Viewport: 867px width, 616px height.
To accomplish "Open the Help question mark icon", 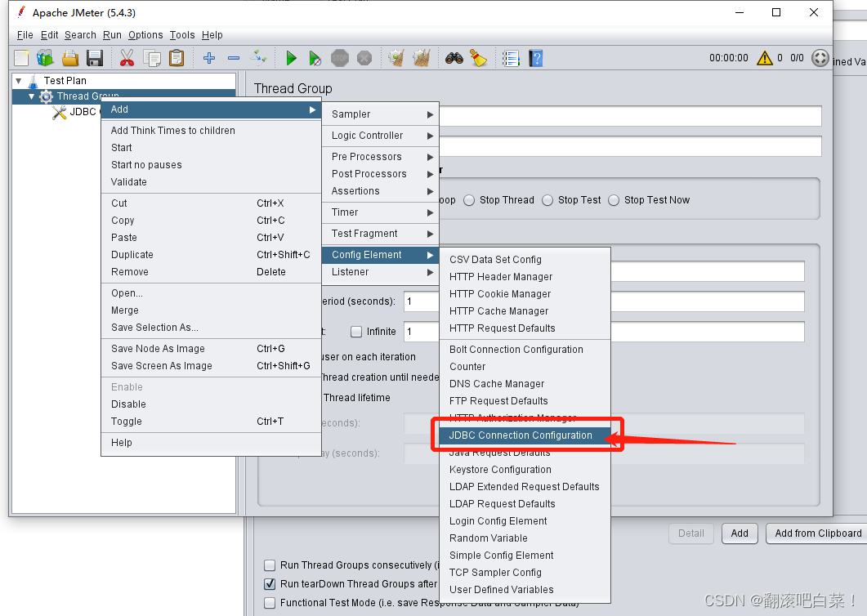I will [536, 57].
